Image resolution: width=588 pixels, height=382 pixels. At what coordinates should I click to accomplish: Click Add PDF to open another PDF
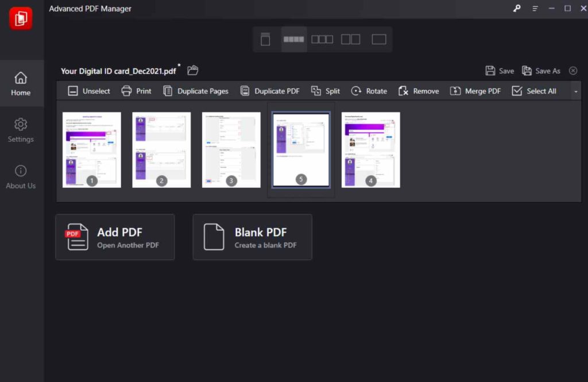pos(115,237)
